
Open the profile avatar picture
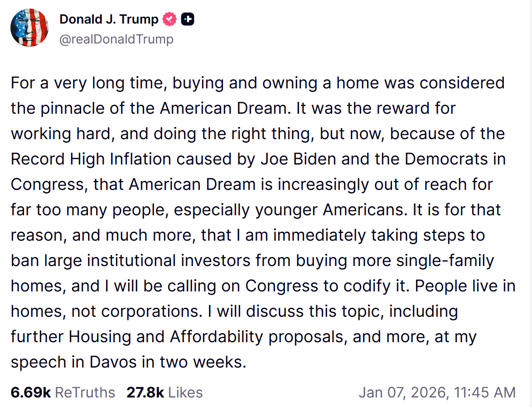29,28
